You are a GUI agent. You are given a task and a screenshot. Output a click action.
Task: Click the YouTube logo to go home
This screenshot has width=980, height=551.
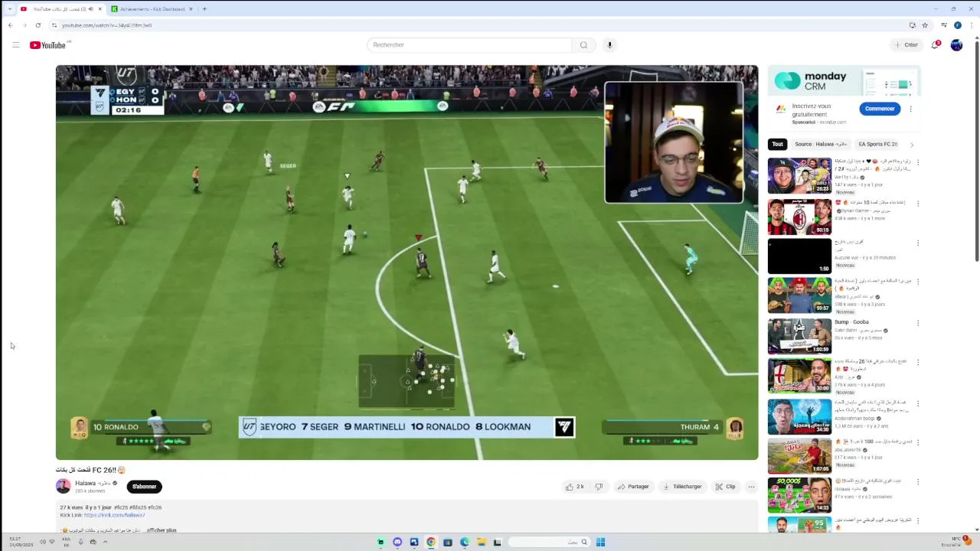(x=47, y=45)
